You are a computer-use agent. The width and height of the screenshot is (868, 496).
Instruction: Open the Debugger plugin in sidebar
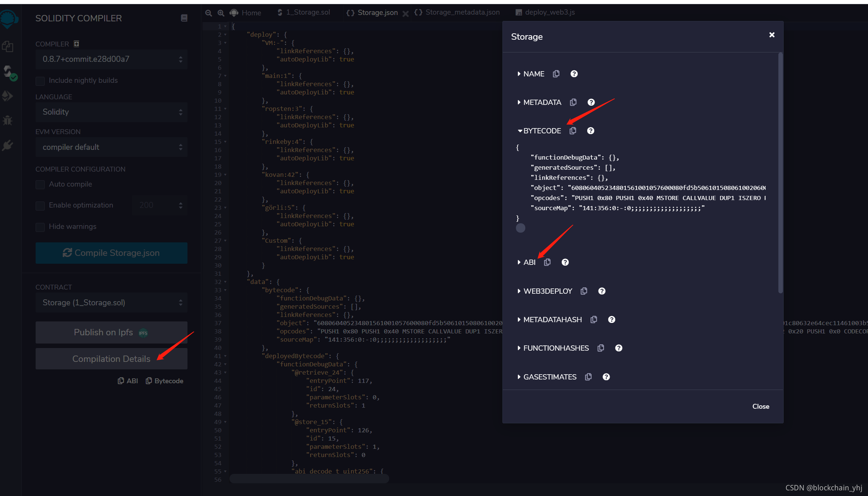point(7,121)
